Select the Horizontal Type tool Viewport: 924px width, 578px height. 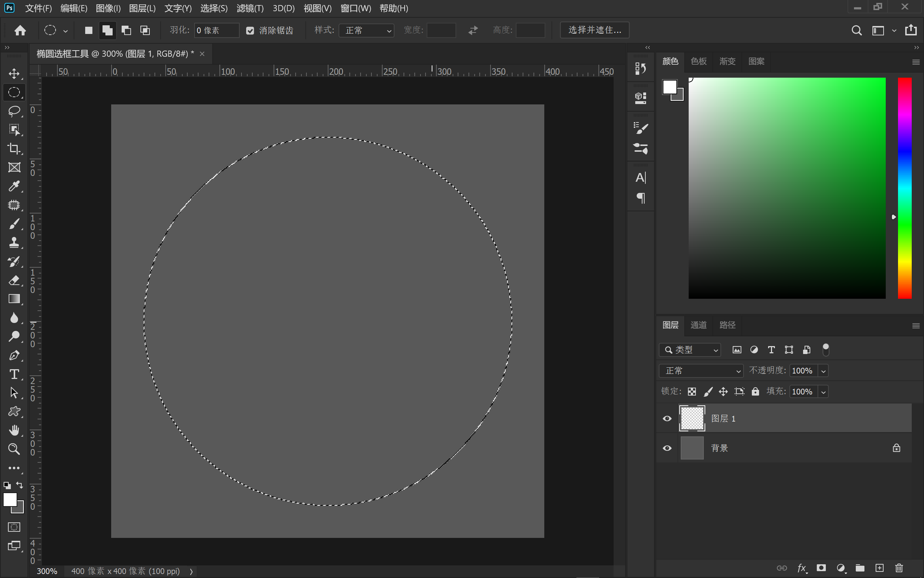click(14, 374)
